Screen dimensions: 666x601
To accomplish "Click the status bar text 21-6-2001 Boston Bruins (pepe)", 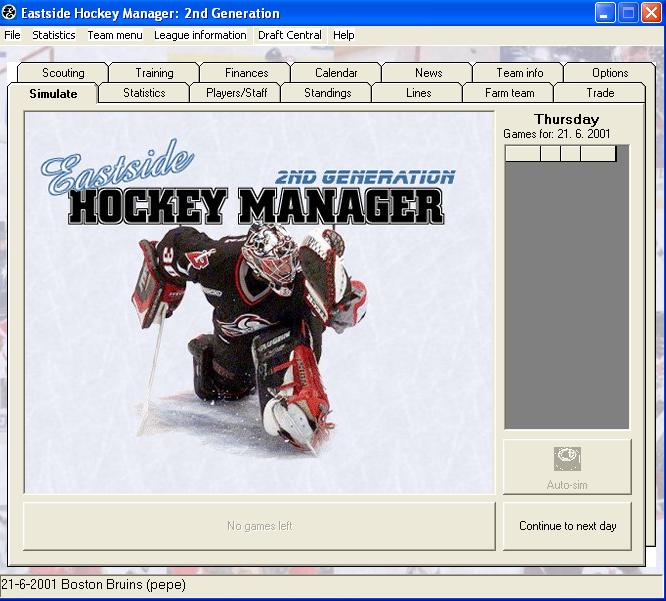I will [93, 585].
